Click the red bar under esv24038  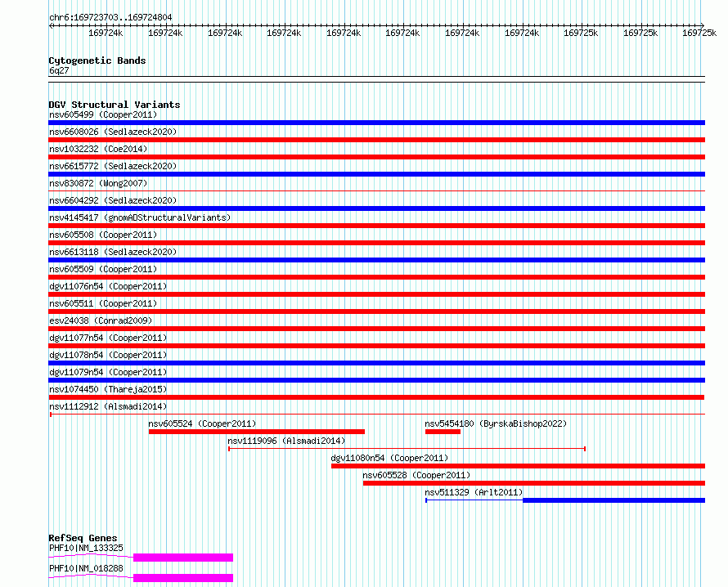pyautogui.click(x=376, y=329)
